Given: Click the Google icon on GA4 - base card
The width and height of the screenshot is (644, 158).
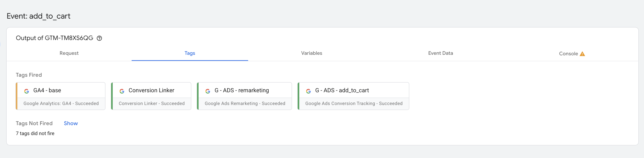Looking at the screenshot, I should pos(27,91).
